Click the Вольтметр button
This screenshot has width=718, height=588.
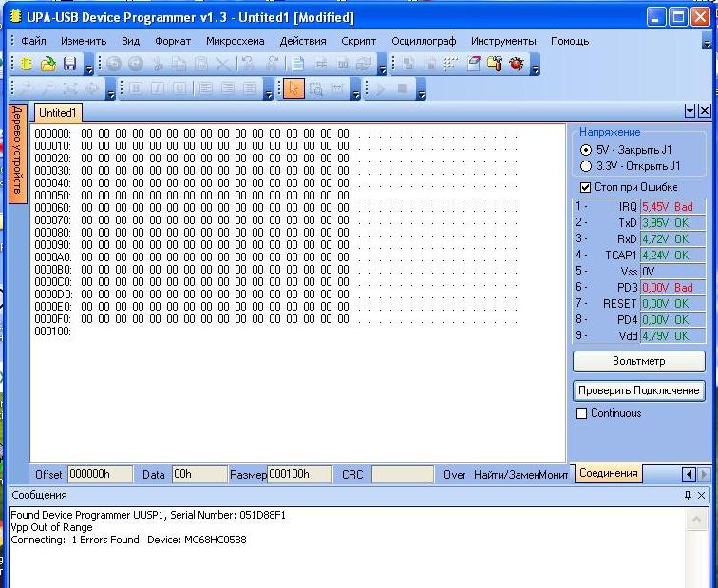click(x=639, y=361)
